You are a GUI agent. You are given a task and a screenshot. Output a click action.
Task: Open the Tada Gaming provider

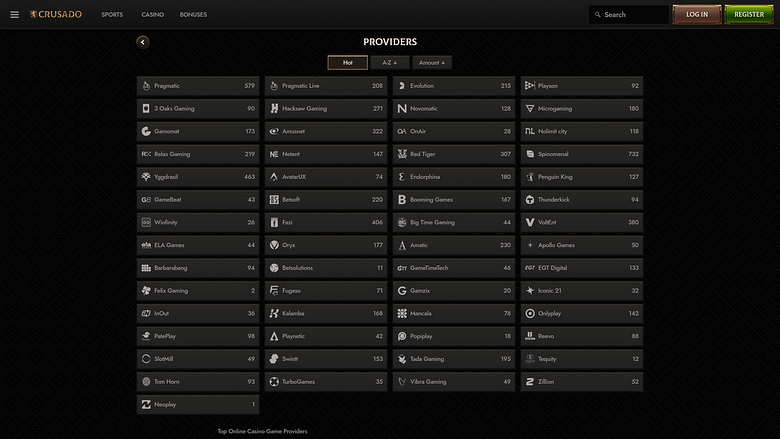[454, 359]
